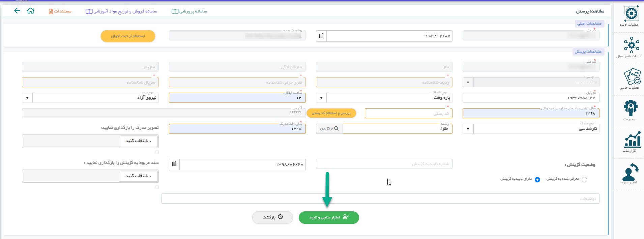This screenshot has height=239, width=644.
Task: Click the توضیحات text field
Action: pyautogui.click(x=380, y=199)
